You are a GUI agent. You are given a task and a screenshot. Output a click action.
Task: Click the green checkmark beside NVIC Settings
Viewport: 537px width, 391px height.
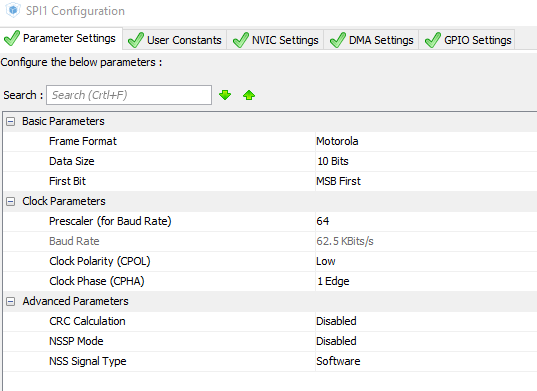click(x=241, y=40)
